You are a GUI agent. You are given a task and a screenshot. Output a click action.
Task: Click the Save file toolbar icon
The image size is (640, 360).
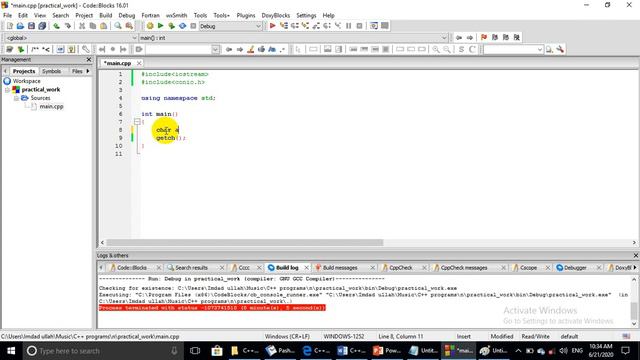(x=31, y=26)
